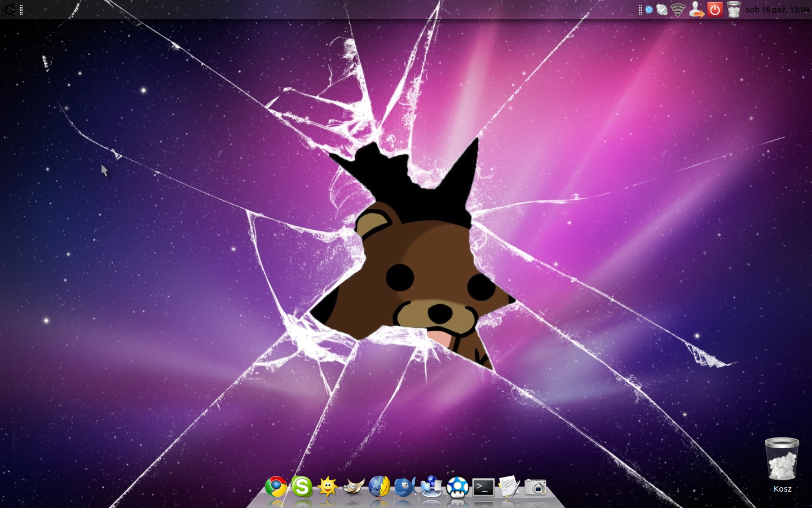Viewport: 812px width, 508px height.
Task: Click the red power button
Action: pos(715,10)
